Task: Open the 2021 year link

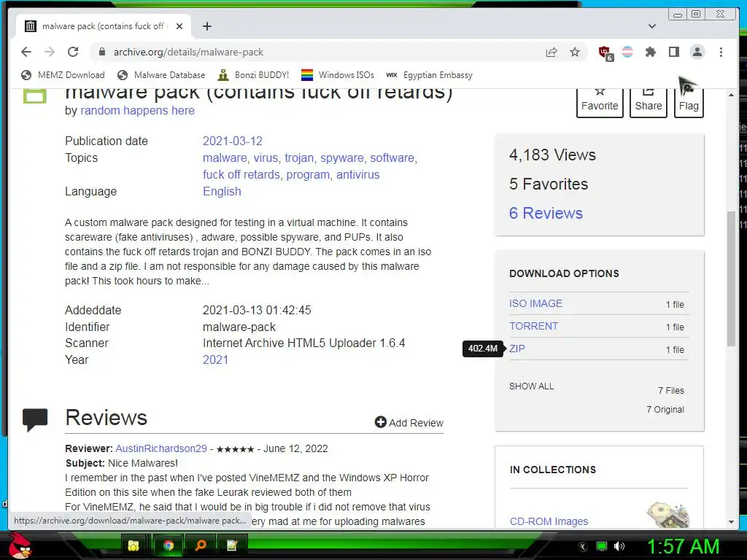Action: [215, 360]
